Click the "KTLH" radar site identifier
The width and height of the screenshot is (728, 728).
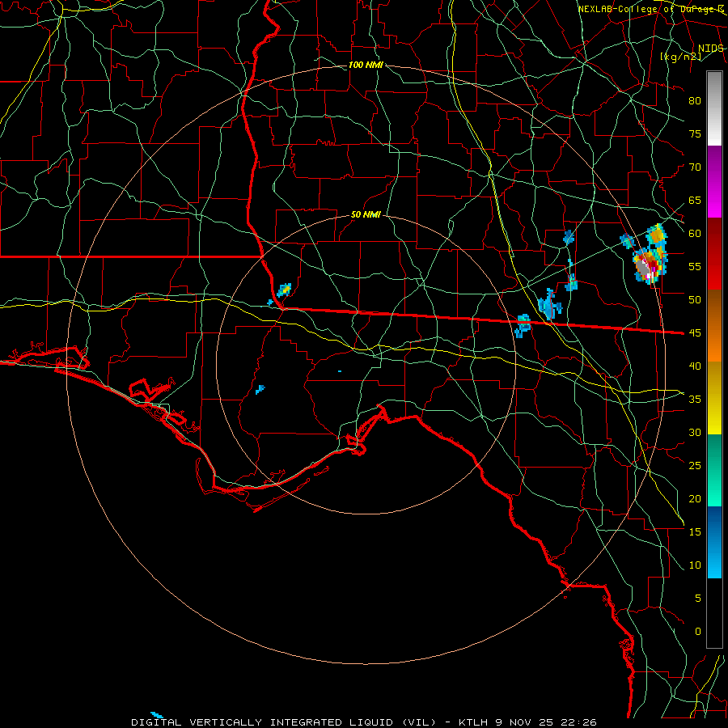(x=473, y=722)
